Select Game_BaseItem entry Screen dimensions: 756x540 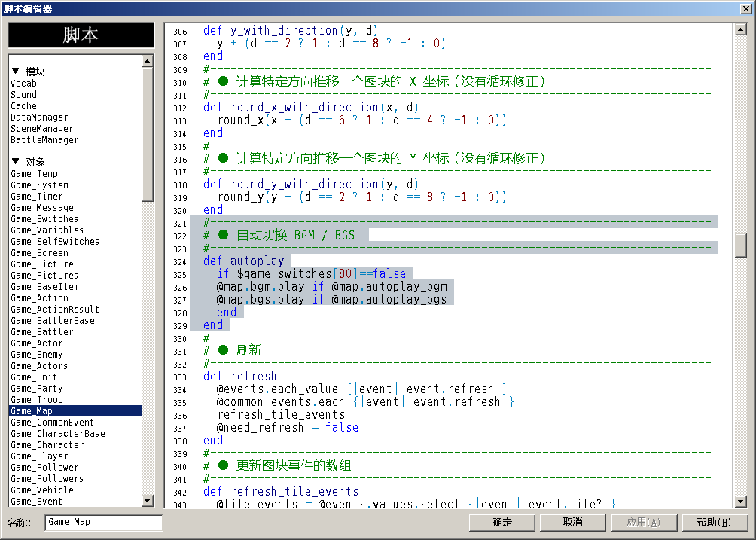(44, 287)
